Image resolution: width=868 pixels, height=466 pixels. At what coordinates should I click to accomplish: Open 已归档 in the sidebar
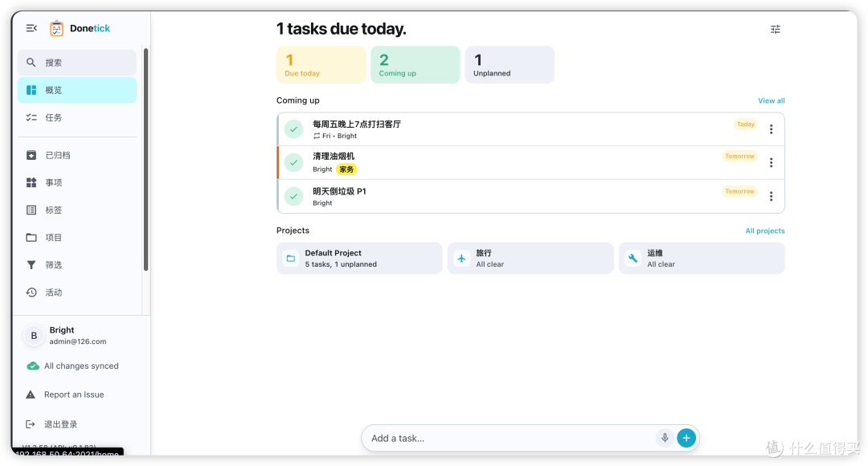click(77, 155)
